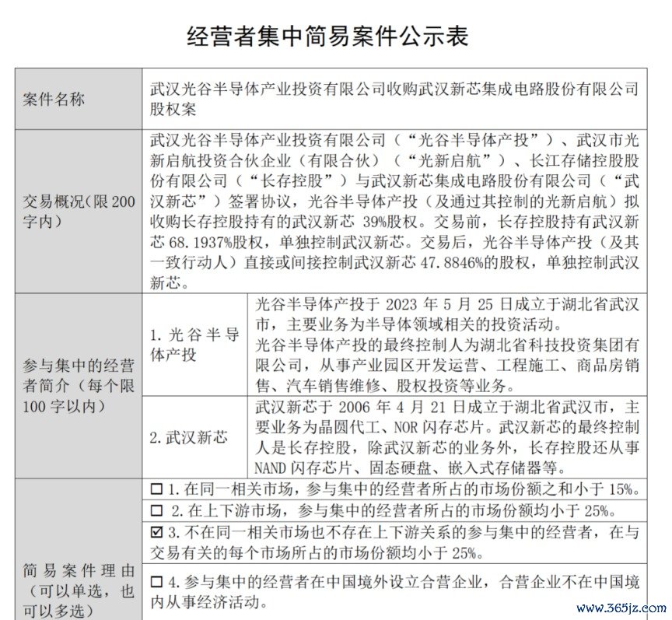Click the text 2006 年 4 月 21 日成立于湖北省武汉市
Screen dimensions: 672x620
[477, 407]
